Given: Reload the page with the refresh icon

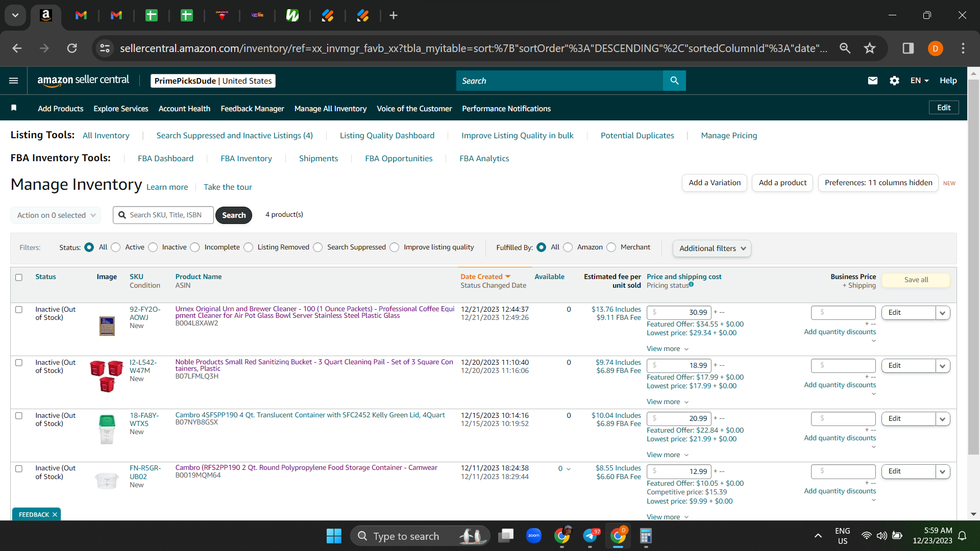Looking at the screenshot, I should 72,48.
